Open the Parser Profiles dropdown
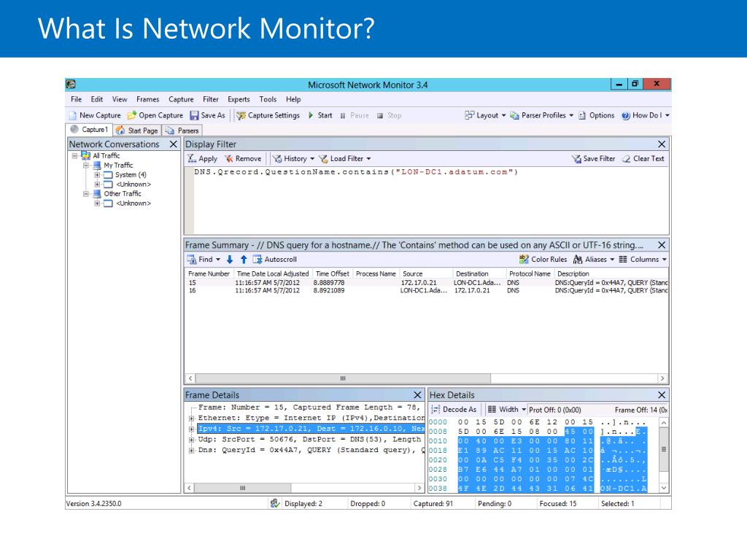Screen dimensions: 747x560 [x=542, y=115]
